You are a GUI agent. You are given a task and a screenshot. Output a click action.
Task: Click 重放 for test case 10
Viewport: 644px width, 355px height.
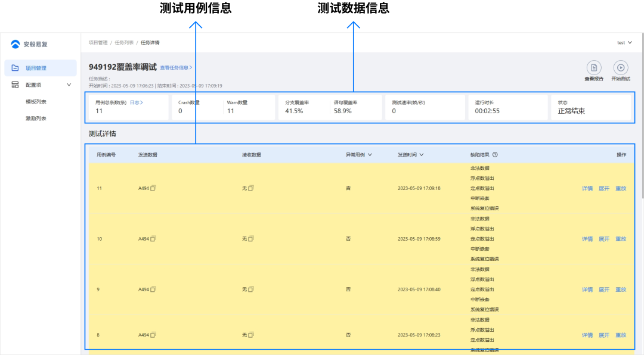click(x=621, y=239)
